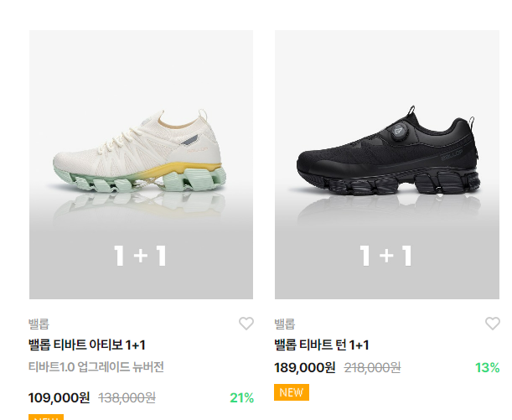Click the 티바트1.0 업그레이드 뉴버전 description

point(96,367)
